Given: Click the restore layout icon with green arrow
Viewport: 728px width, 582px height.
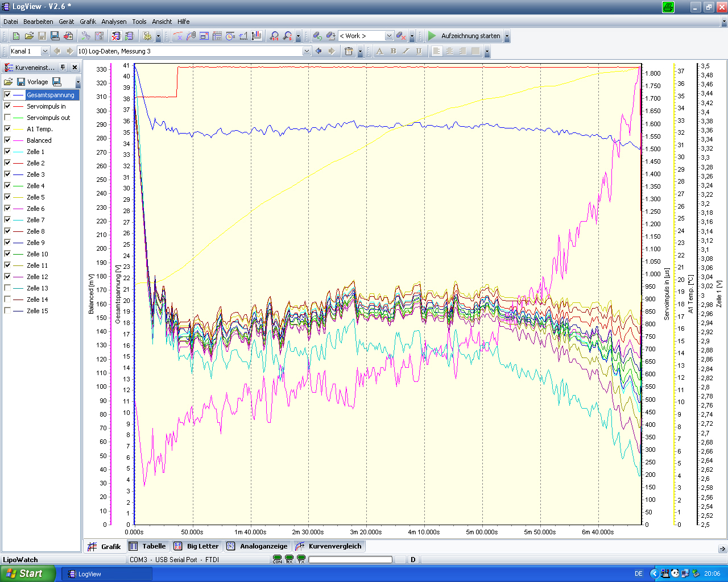Looking at the screenshot, I should [317, 36].
